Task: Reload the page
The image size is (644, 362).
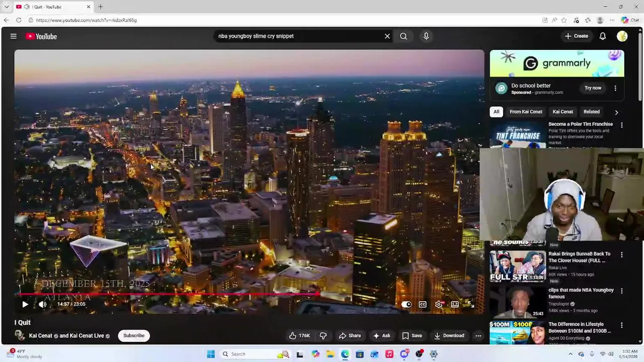Action: coord(19,20)
